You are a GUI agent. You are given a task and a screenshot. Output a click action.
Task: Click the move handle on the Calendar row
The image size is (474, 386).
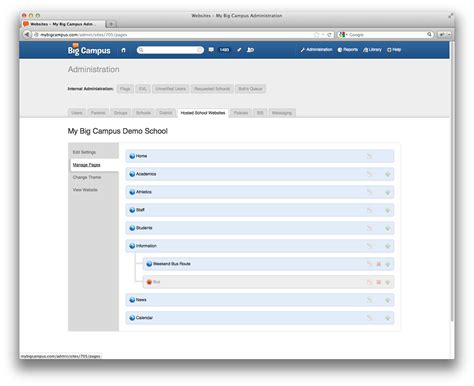point(388,318)
